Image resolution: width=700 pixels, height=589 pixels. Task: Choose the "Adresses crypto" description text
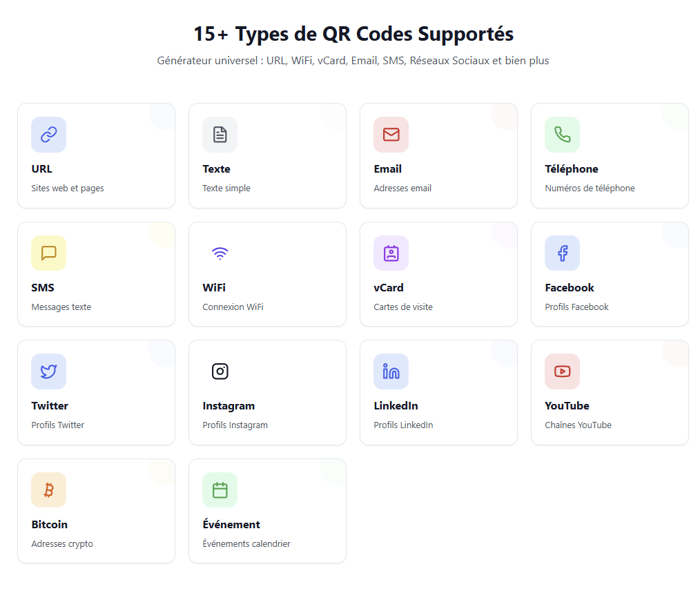click(62, 544)
